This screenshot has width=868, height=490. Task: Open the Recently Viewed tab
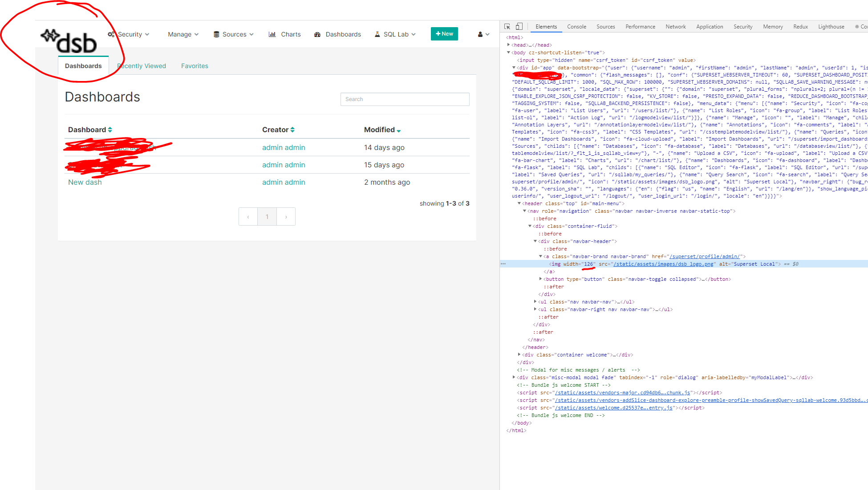(x=141, y=65)
